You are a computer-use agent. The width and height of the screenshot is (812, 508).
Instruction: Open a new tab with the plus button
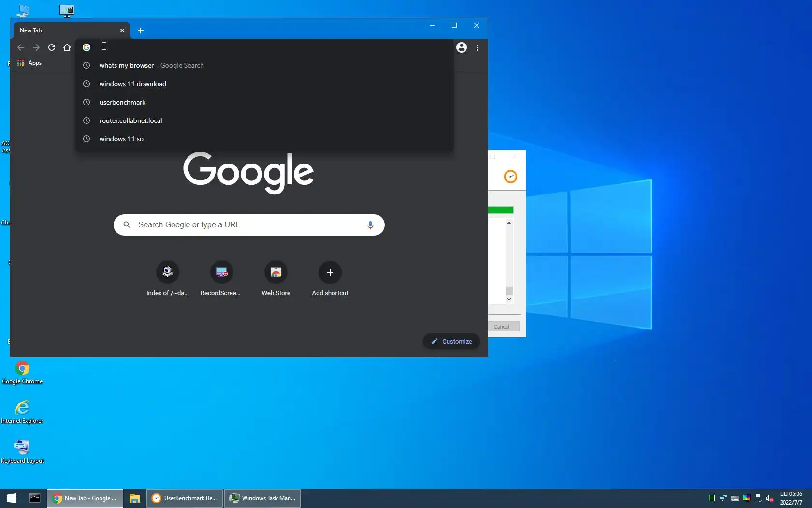(x=141, y=30)
